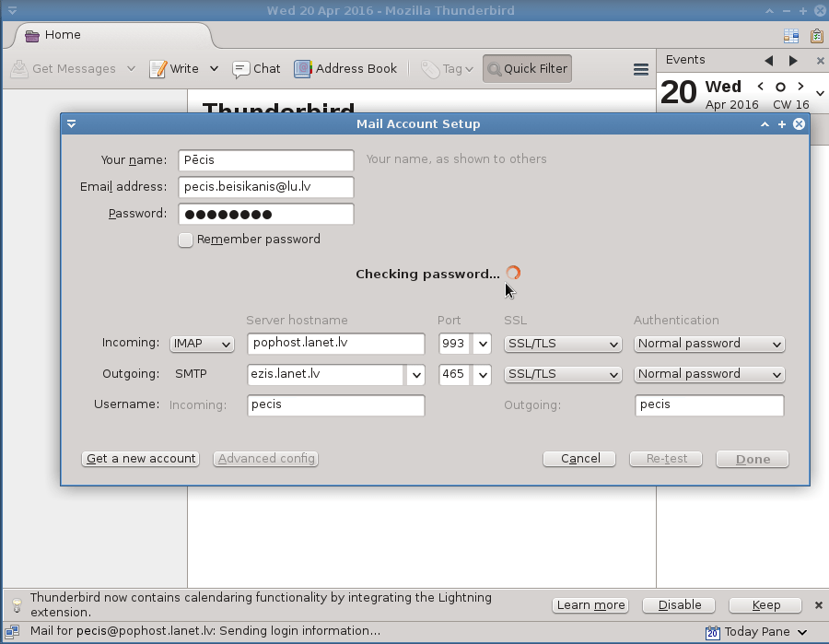
Task: Keep the Lightning extension
Action: tap(765, 605)
